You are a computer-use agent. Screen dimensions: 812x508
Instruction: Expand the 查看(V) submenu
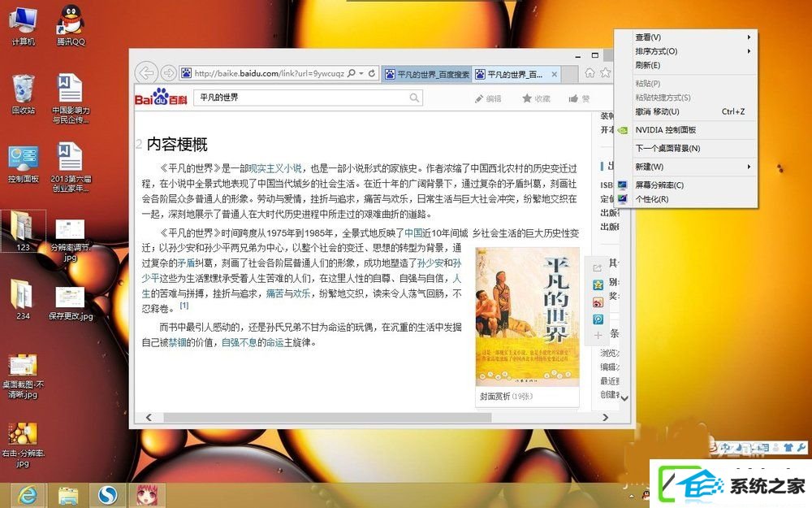(685, 37)
